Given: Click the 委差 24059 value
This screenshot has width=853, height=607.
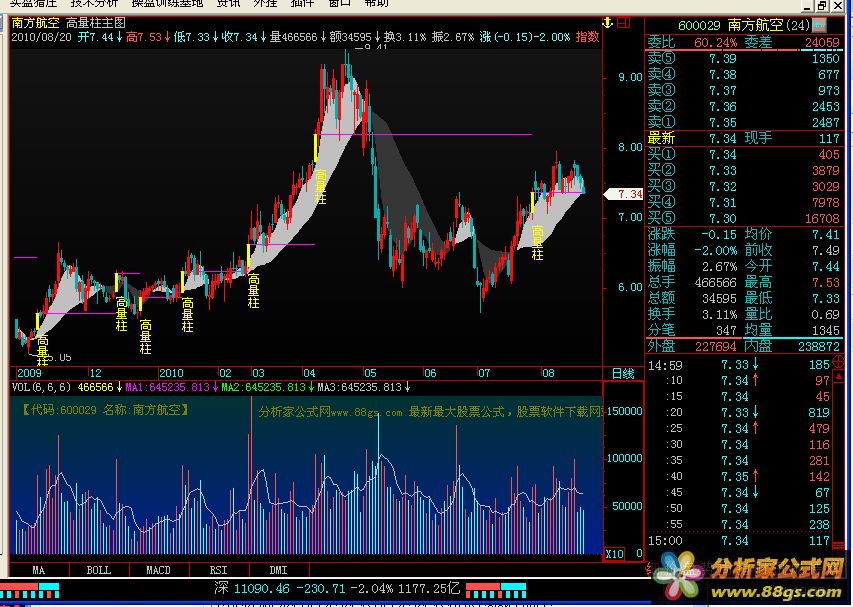Looking at the screenshot, I should (822, 42).
